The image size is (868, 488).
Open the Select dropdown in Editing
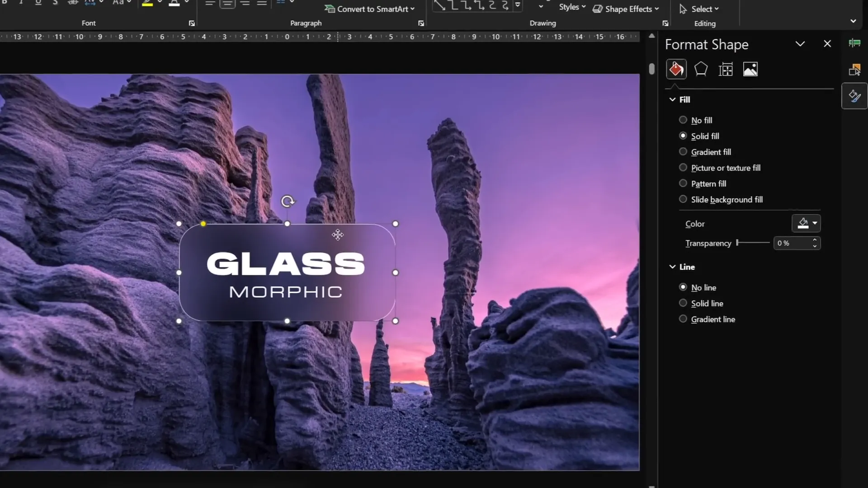click(x=699, y=9)
